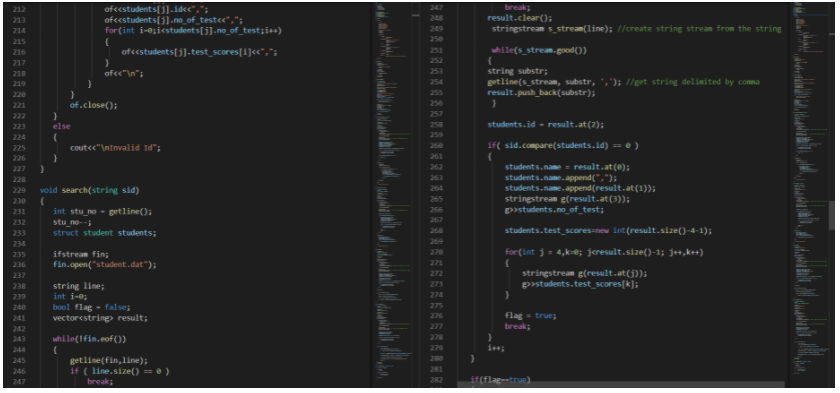Click the 'break;' statement on line 277
The image size is (840, 393).
[517, 326]
